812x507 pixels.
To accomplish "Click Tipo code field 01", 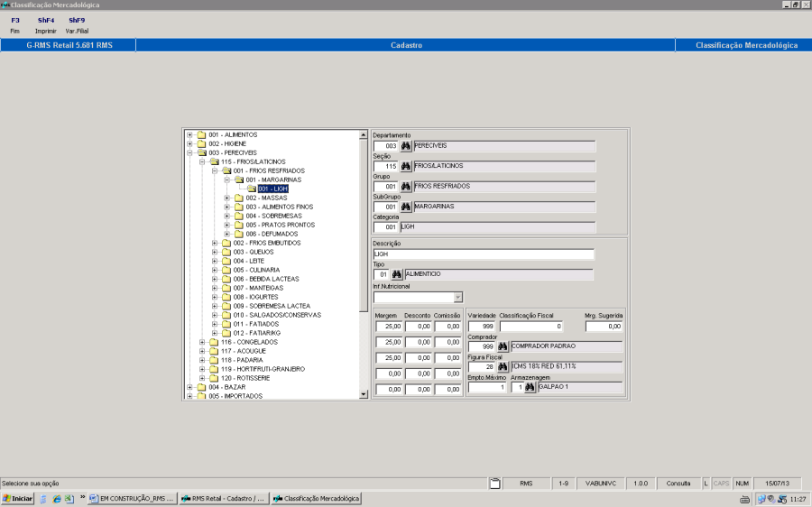I will tap(381, 274).
